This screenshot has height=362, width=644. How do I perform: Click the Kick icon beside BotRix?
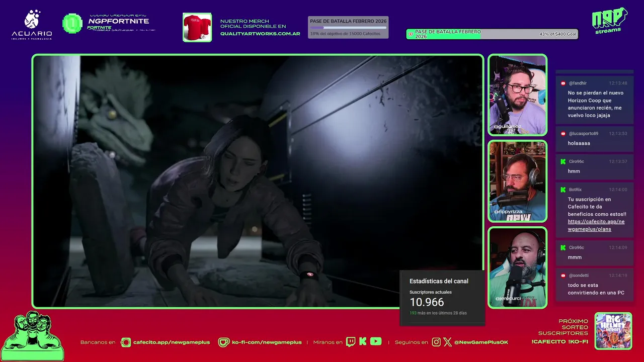click(563, 190)
